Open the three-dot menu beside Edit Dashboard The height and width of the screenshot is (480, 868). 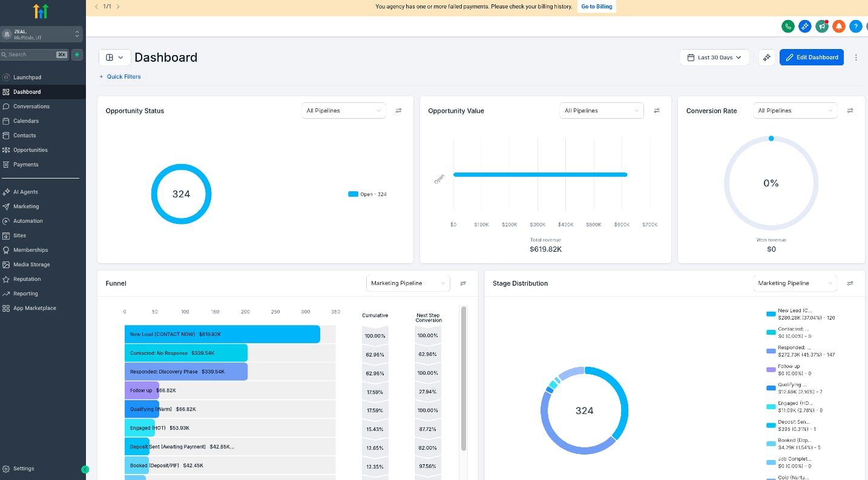856,57
